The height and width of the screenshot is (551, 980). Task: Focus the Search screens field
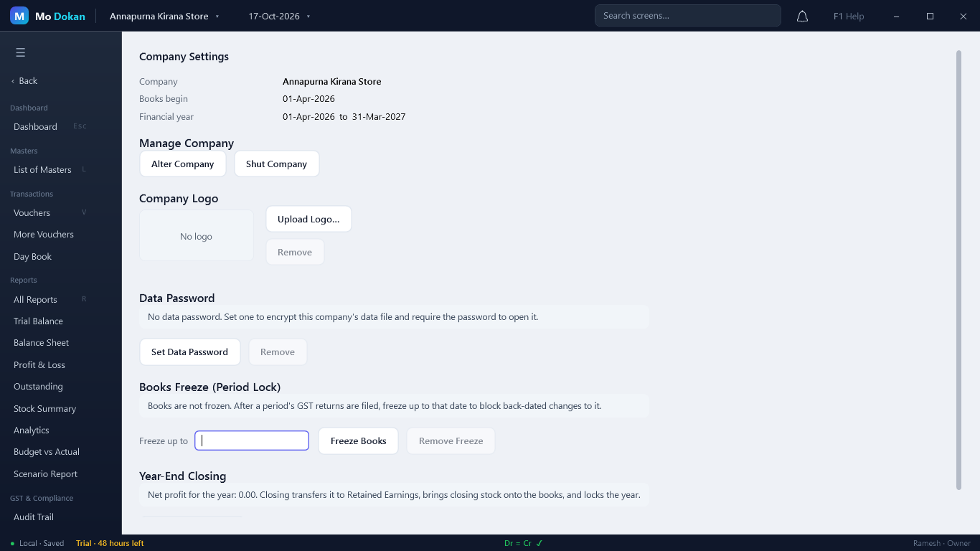pos(687,16)
